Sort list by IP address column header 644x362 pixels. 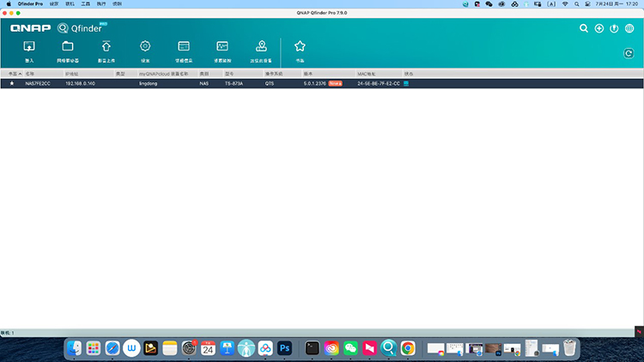(72, 74)
